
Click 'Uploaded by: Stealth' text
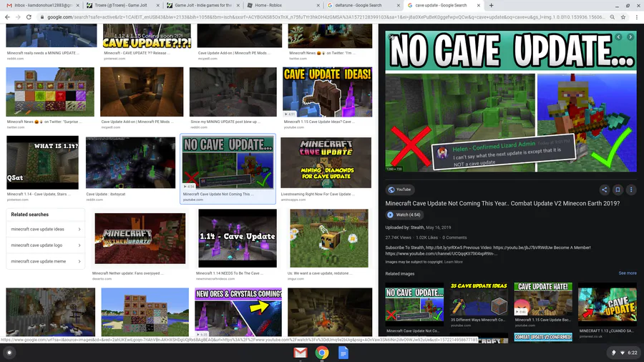click(x=404, y=228)
